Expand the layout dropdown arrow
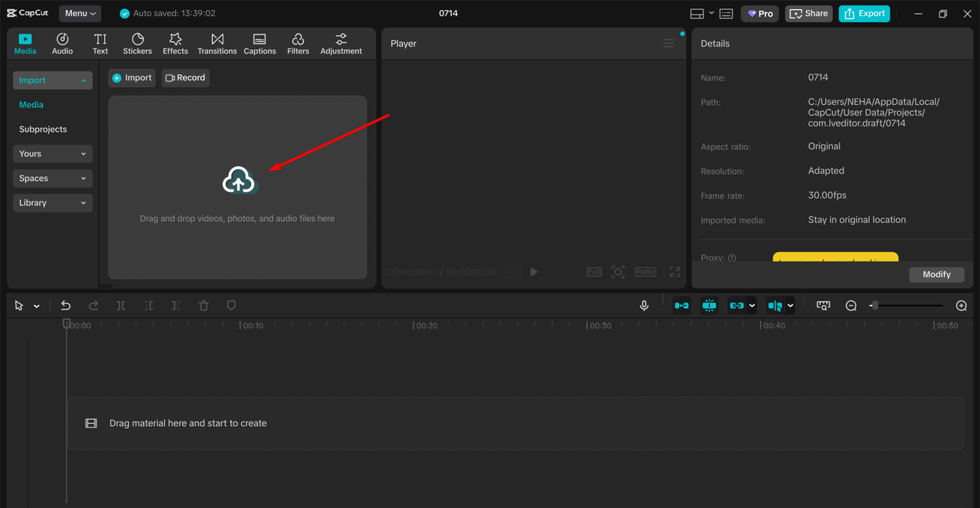980x508 pixels. (711, 13)
